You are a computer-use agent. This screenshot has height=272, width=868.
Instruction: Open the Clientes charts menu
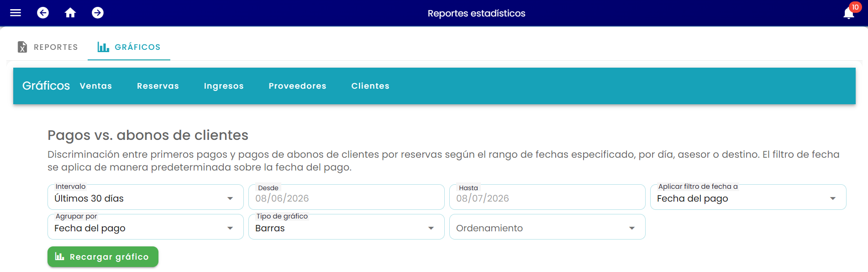[x=370, y=86]
